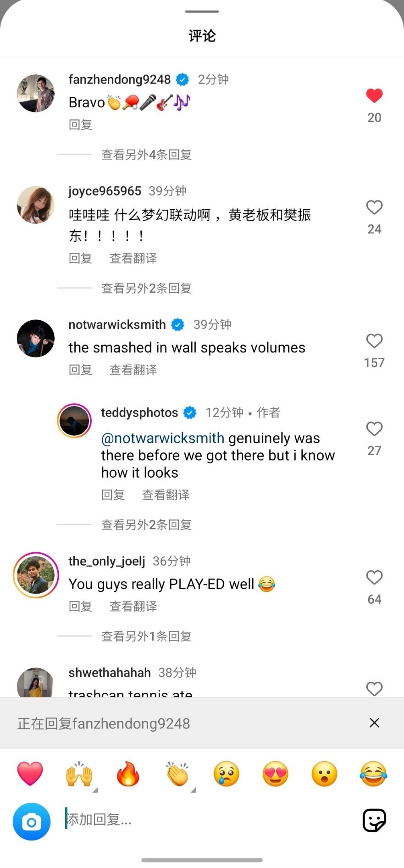This screenshot has height=868, width=404.
Task: Open teddysphotos' profile picture
Action: point(74,421)
